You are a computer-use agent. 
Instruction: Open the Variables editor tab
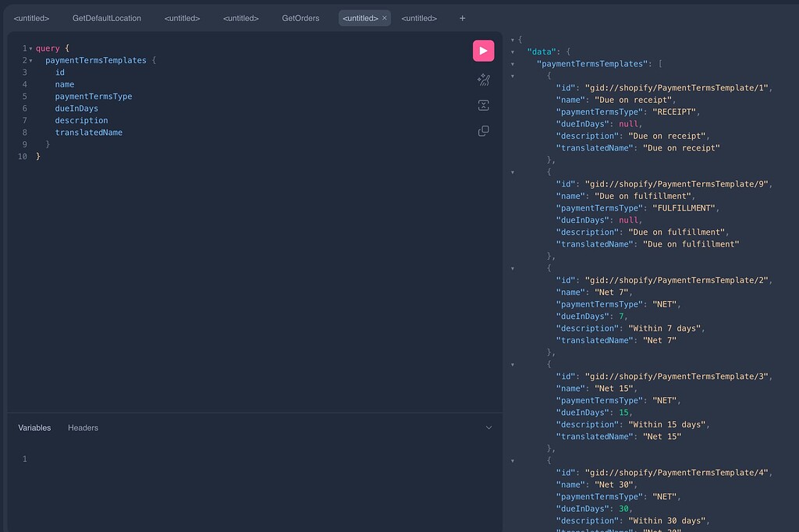pos(34,427)
